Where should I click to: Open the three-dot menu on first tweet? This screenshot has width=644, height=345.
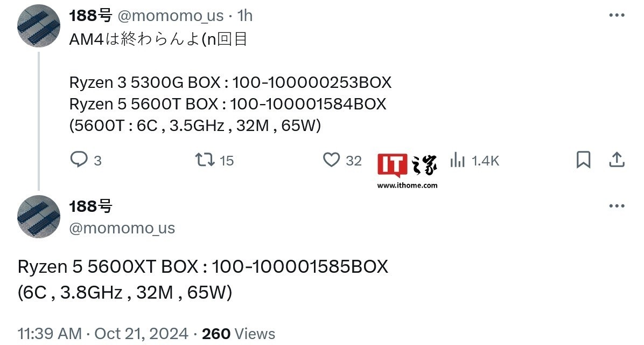click(617, 15)
